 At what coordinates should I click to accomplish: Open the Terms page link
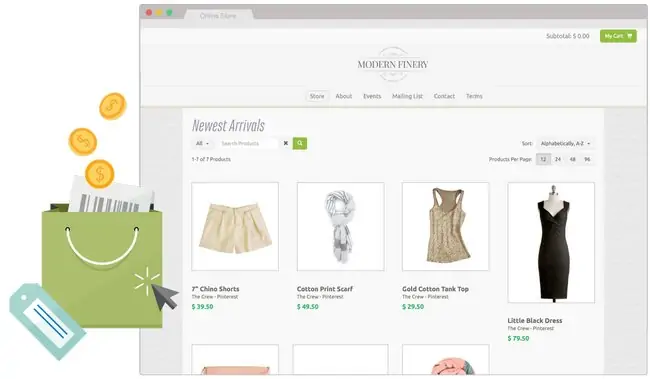point(474,96)
